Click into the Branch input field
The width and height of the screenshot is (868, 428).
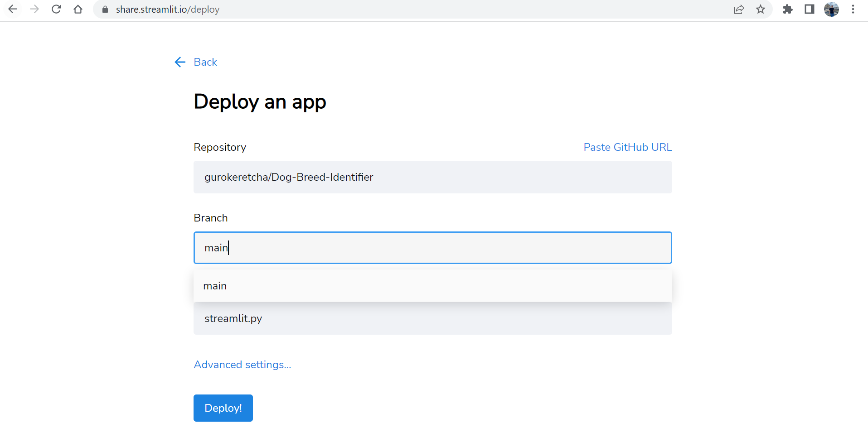tap(432, 248)
